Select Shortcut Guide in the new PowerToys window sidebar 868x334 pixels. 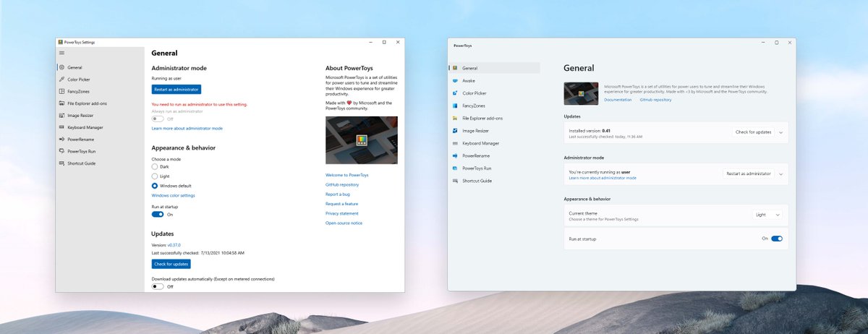(495, 181)
